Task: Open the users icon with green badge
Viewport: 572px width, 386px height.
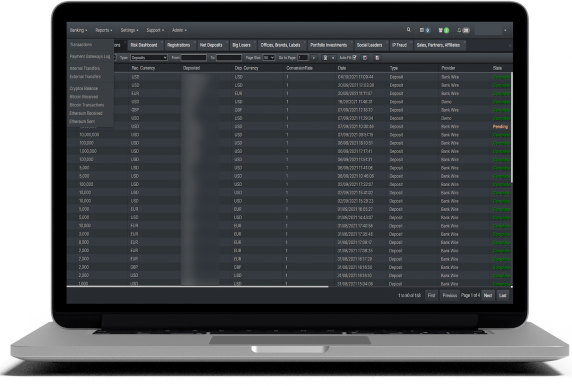Action: (x=444, y=30)
